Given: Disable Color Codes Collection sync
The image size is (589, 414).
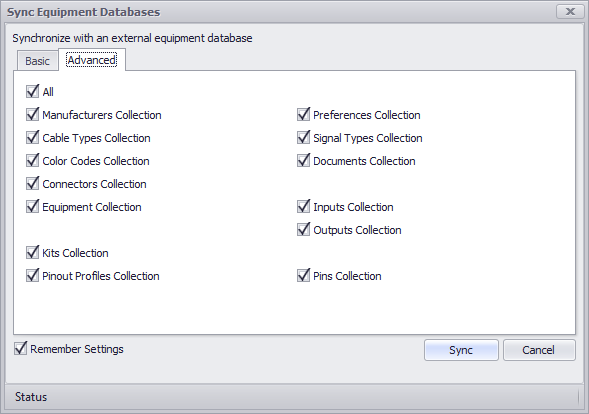Looking at the screenshot, I should 32,160.
